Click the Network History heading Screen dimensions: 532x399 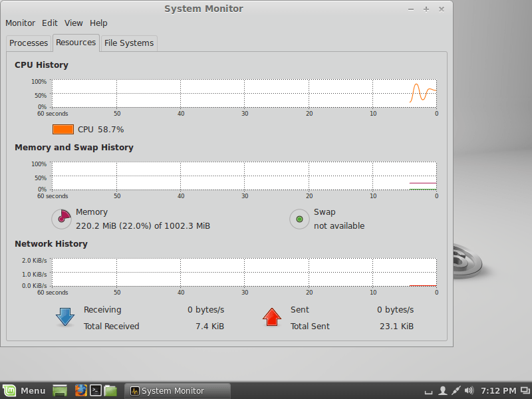(51, 243)
